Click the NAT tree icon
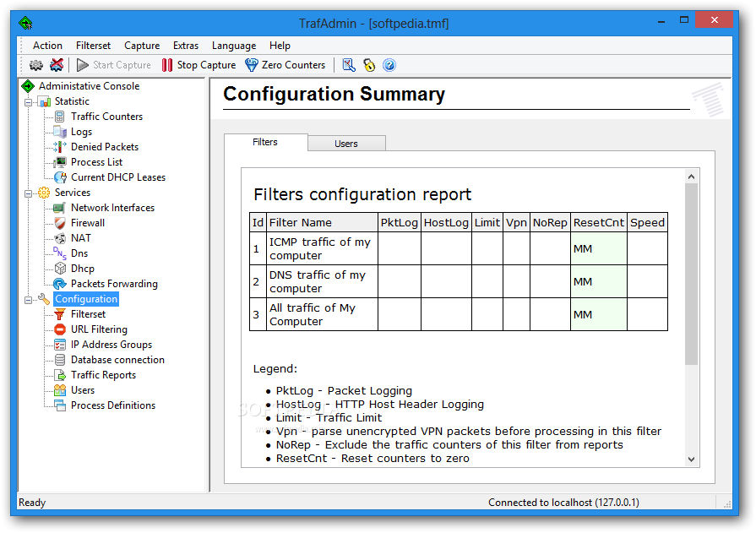 (60, 238)
